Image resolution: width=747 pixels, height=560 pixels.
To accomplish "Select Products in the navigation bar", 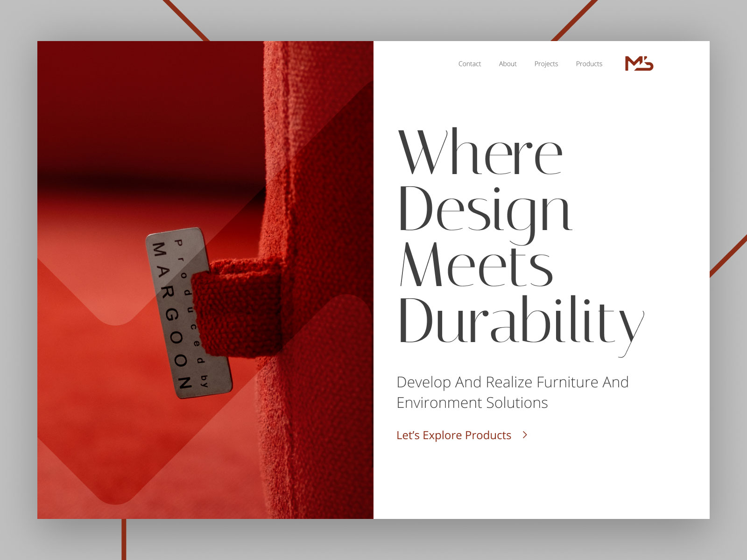I will click(589, 63).
